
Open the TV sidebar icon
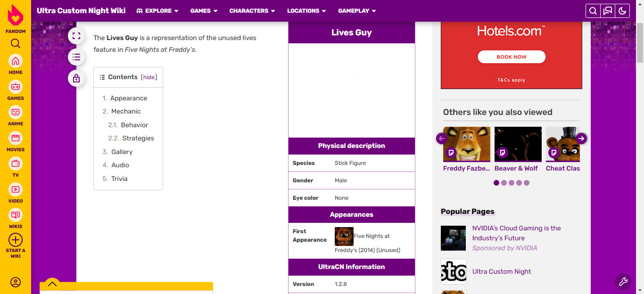16,164
